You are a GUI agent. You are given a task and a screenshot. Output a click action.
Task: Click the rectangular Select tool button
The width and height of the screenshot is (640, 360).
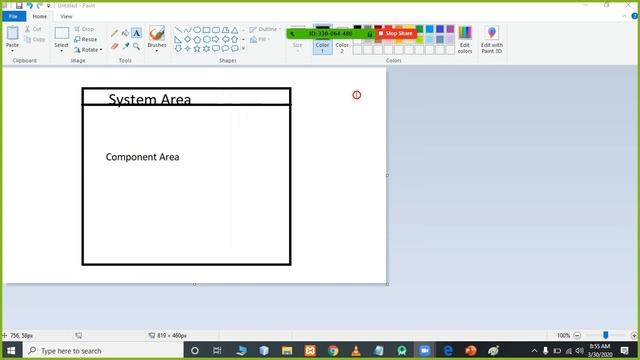click(62, 33)
